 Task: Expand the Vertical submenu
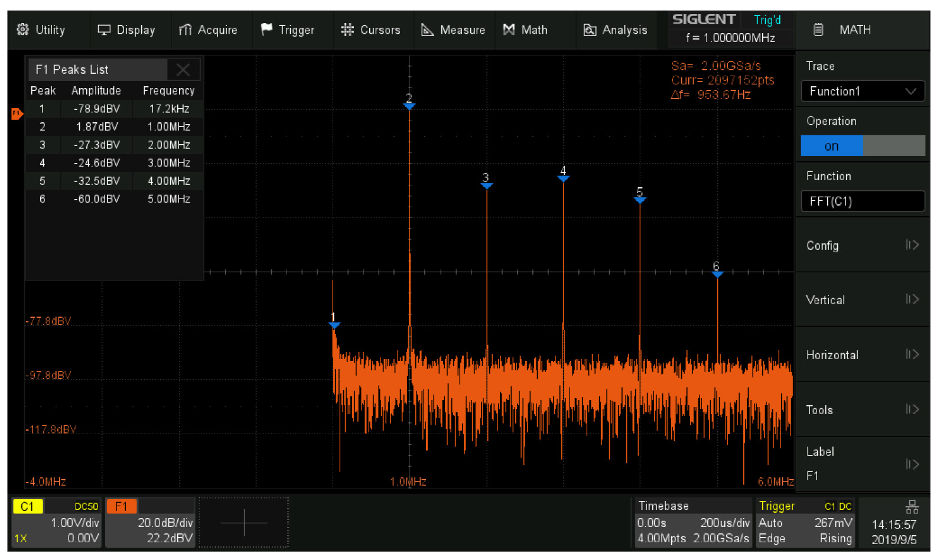[863, 299]
